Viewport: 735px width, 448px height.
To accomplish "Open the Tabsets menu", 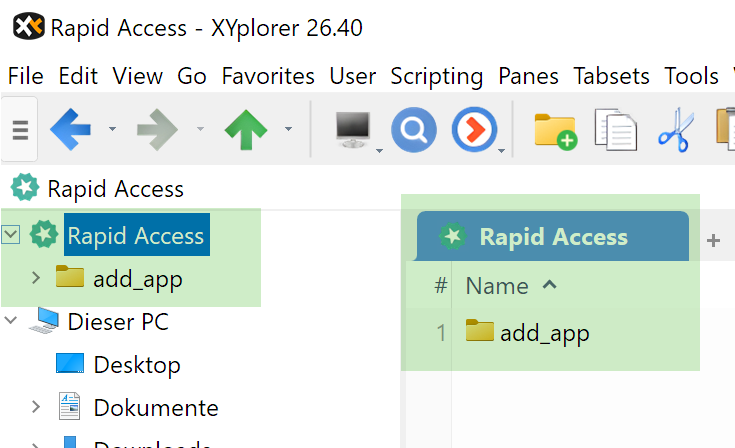I will [611, 76].
